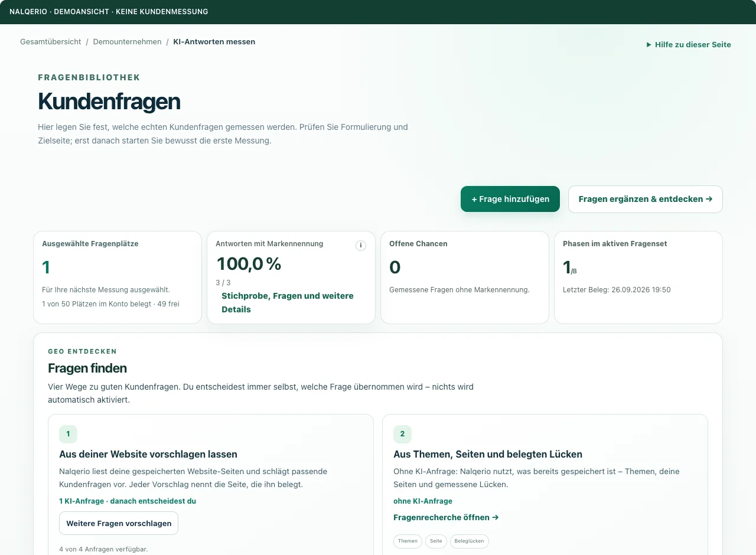Select the Seite chip

coord(436,541)
